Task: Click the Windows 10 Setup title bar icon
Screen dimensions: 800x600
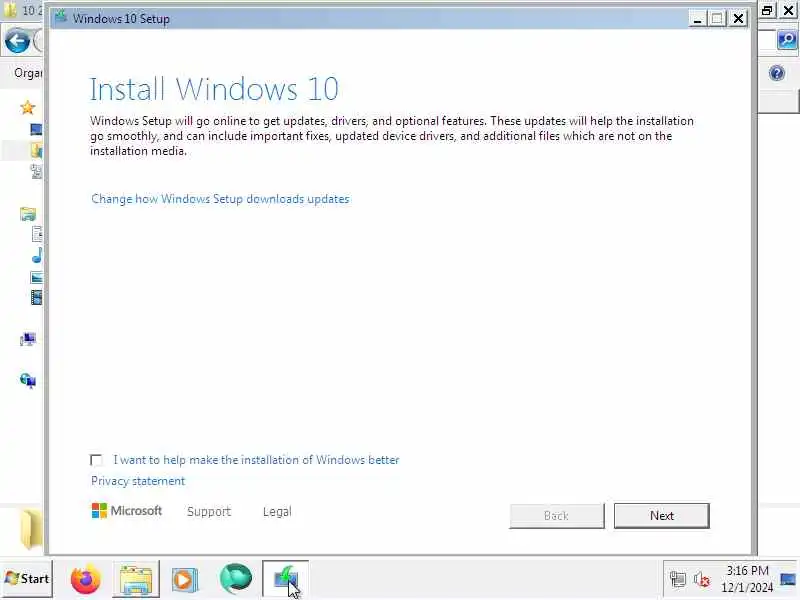Action: coord(61,17)
